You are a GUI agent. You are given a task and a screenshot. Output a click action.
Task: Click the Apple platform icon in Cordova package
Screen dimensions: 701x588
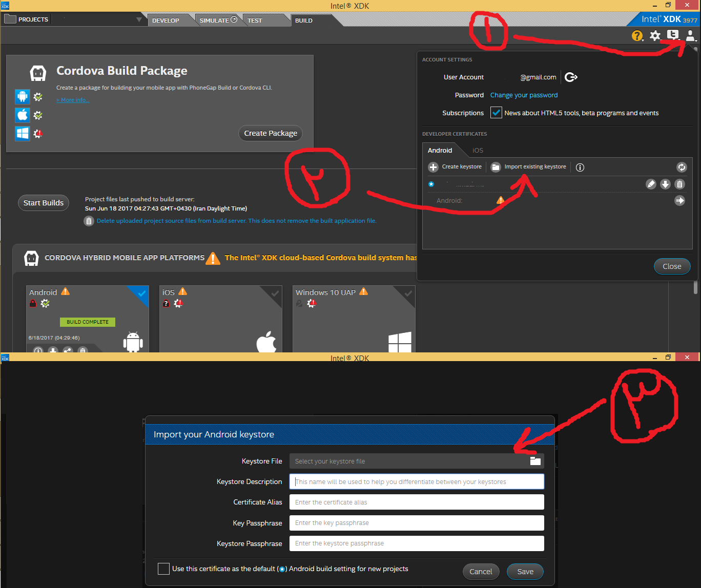tap(23, 115)
